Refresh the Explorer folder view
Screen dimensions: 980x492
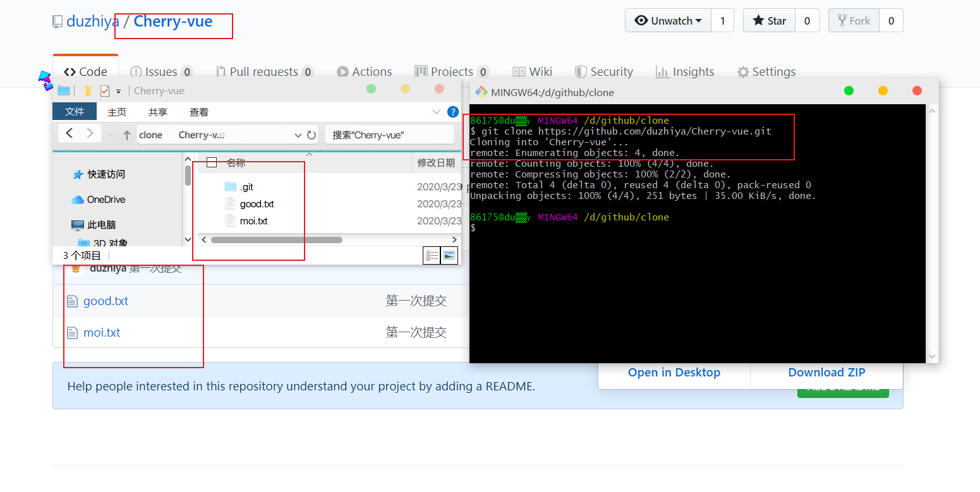(312, 135)
